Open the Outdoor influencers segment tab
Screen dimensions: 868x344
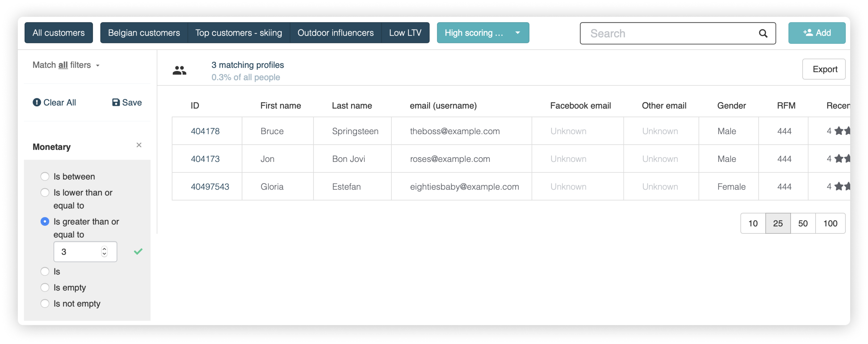click(335, 33)
